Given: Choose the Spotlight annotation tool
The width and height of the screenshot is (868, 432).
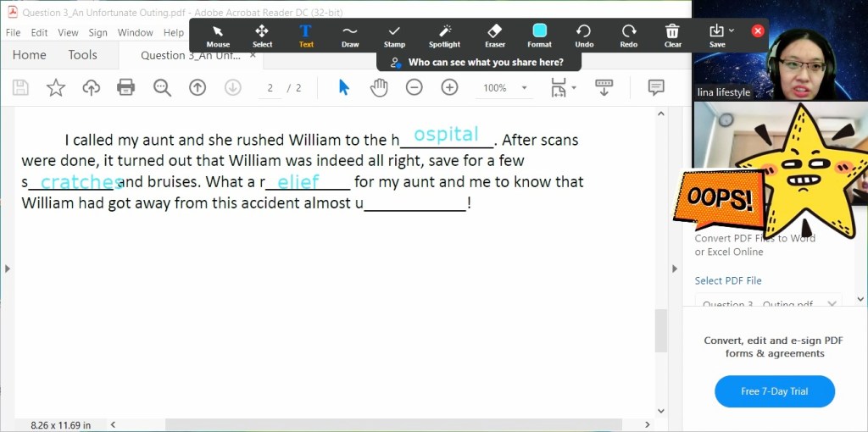Looking at the screenshot, I should 444,35.
